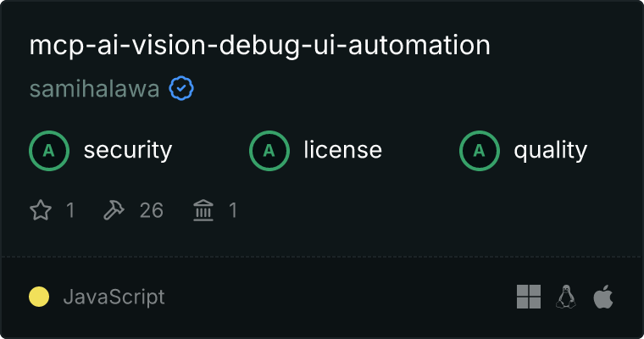Click the JavaScript language label

tap(114, 297)
